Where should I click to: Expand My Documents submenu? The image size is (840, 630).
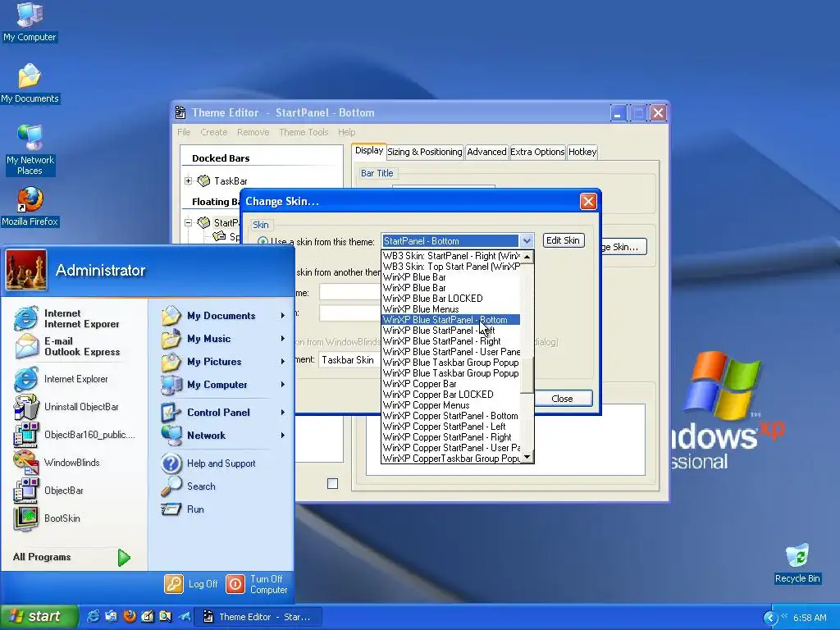(283, 316)
